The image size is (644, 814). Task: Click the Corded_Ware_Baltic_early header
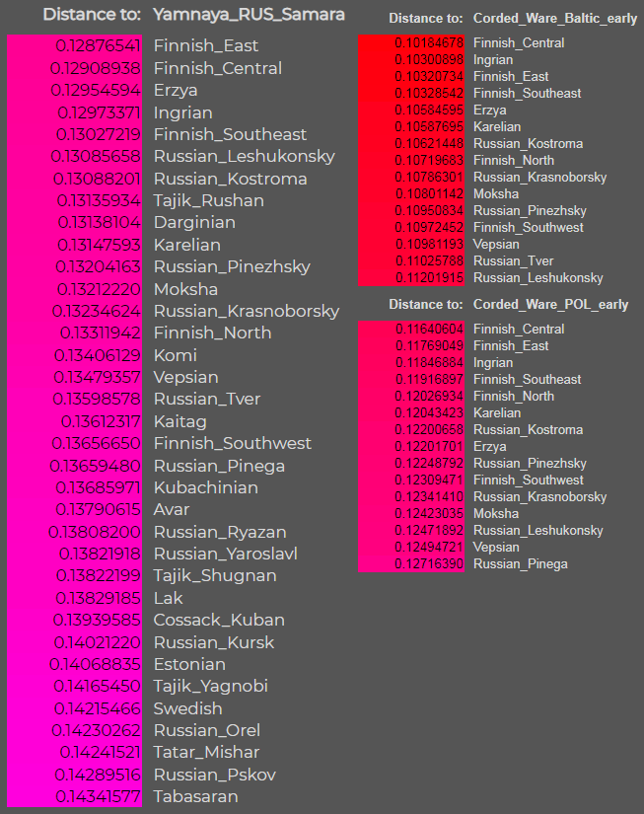(554, 19)
